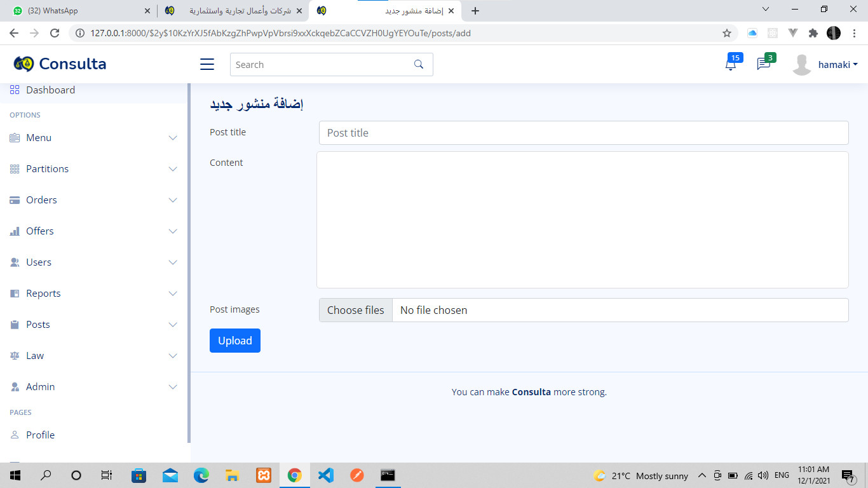Expand the Orders section chevron
The height and width of the screenshot is (488, 868).
pos(173,200)
